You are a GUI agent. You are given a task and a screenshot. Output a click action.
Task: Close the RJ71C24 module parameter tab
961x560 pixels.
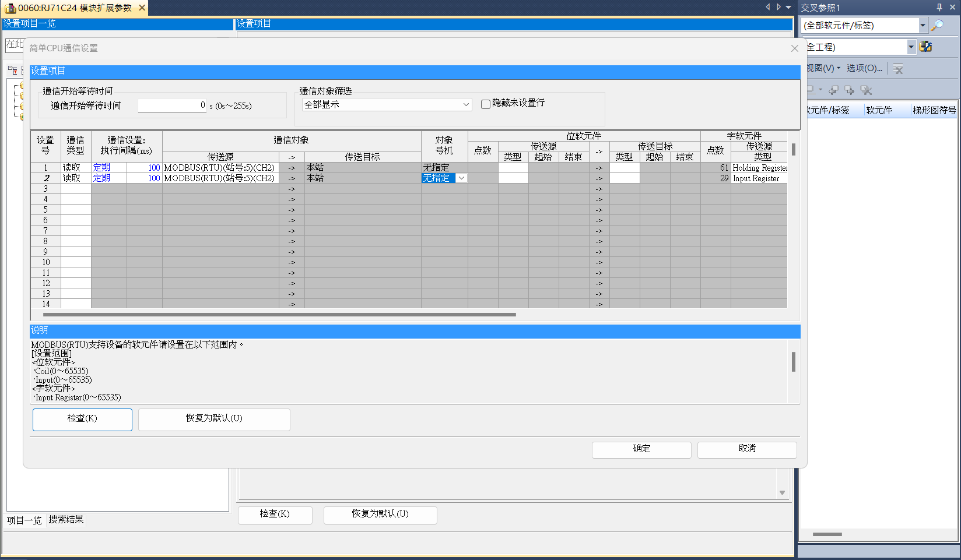(x=142, y=8)
